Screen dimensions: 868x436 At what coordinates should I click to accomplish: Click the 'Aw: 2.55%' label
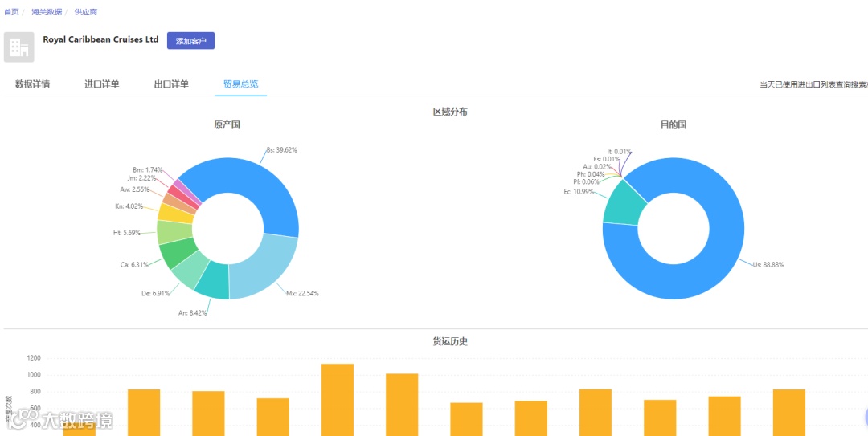coord(134,189)
